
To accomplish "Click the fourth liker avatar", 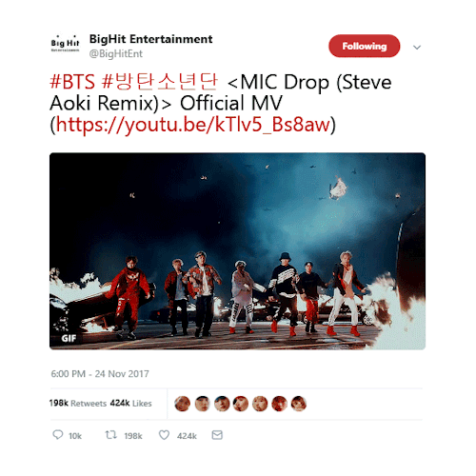I will pos(241,404).
